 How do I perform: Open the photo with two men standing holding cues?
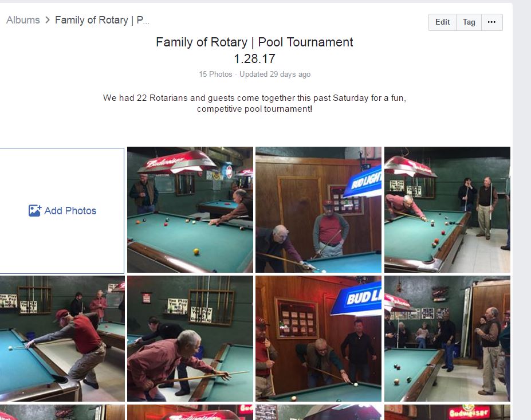(447, 210)
